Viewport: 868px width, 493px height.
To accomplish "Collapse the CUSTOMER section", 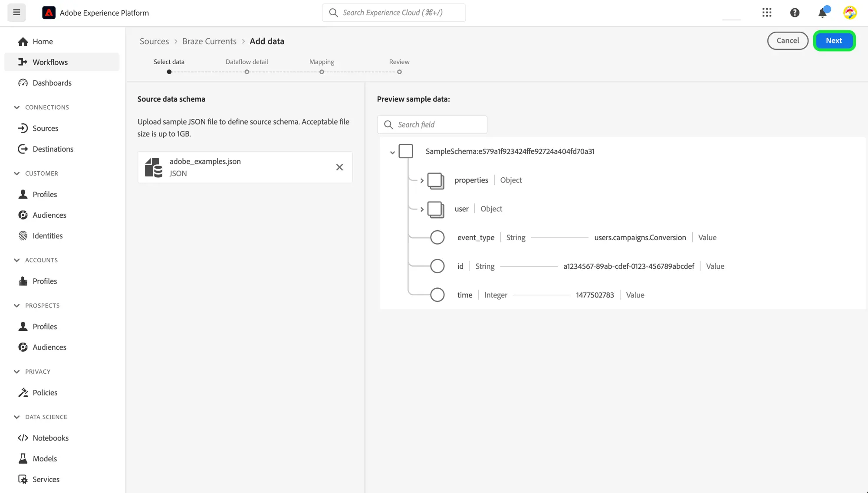I will pos(16,173).
